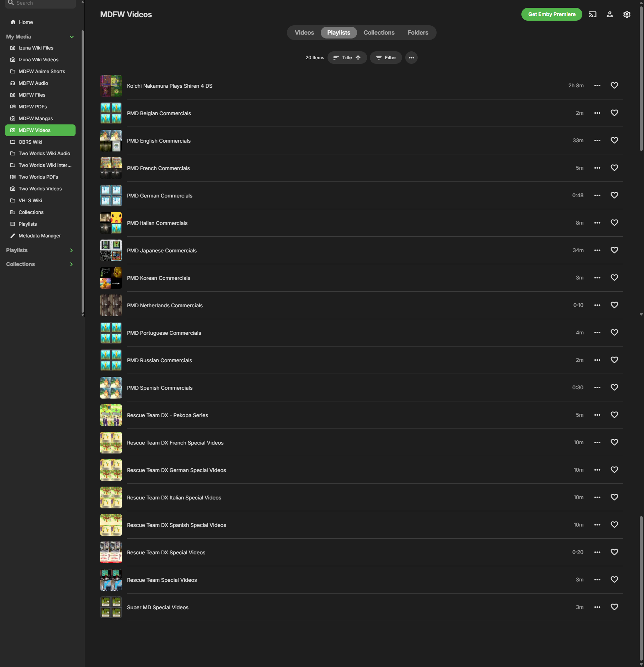Go to Home in the sidebar
Viewport: 644px width, 667px height.
pos(26,22)
